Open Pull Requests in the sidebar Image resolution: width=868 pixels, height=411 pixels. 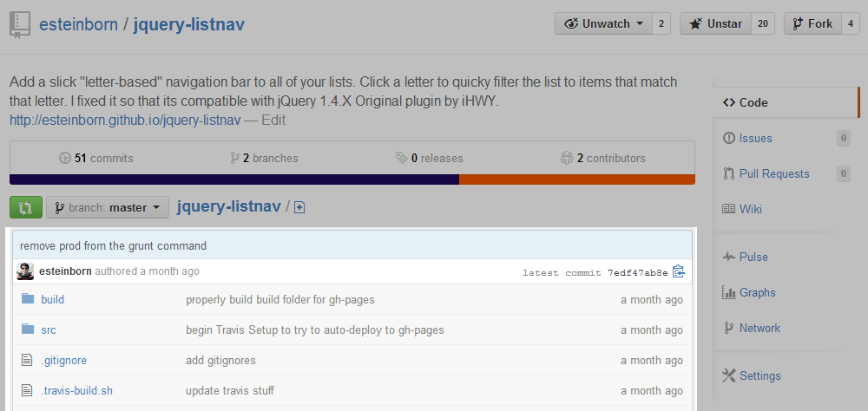(x=773, y=174)
